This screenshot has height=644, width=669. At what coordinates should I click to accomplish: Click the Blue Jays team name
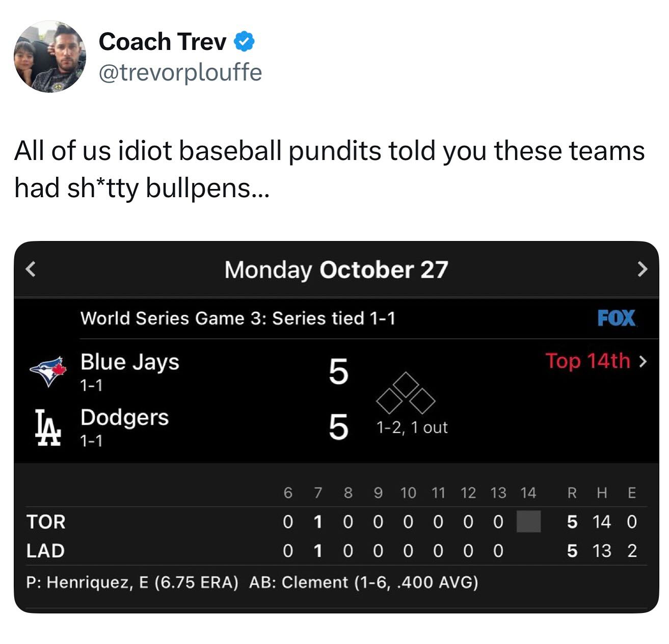129,362
